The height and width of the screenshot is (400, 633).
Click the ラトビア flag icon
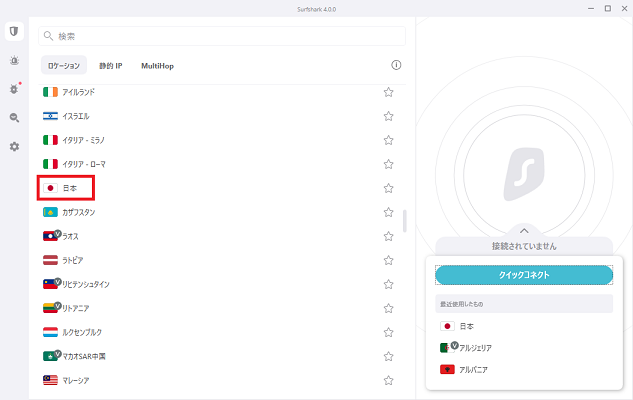(50, 260)
